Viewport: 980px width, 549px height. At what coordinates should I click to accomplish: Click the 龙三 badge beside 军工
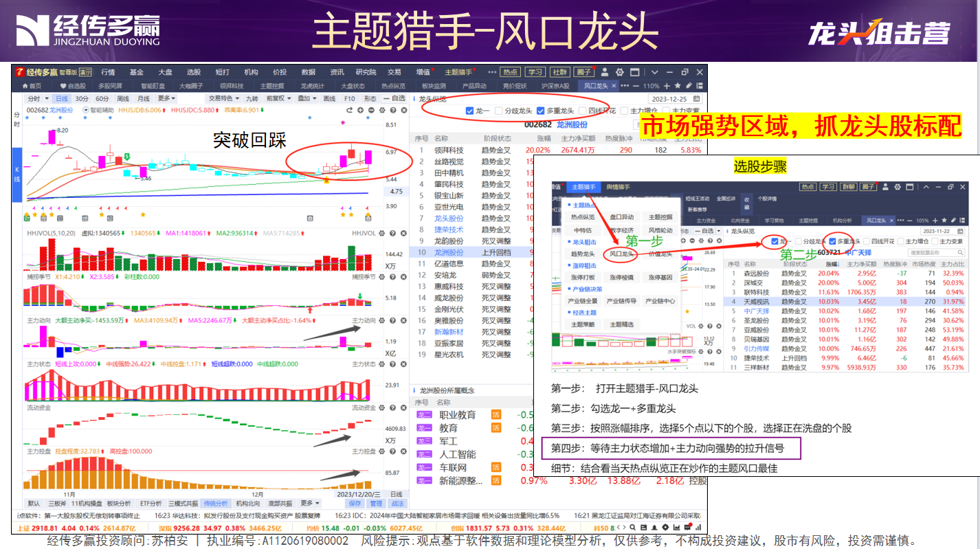click(x=425, y=441)
